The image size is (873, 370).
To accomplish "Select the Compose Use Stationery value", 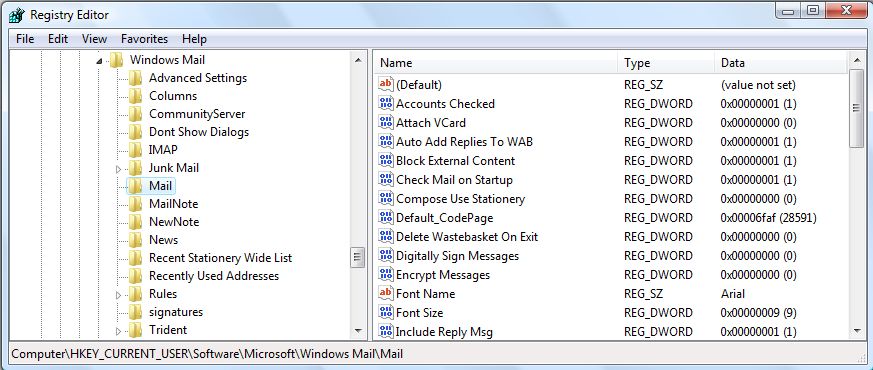I will pyautogui.click(x=460, y=199).
